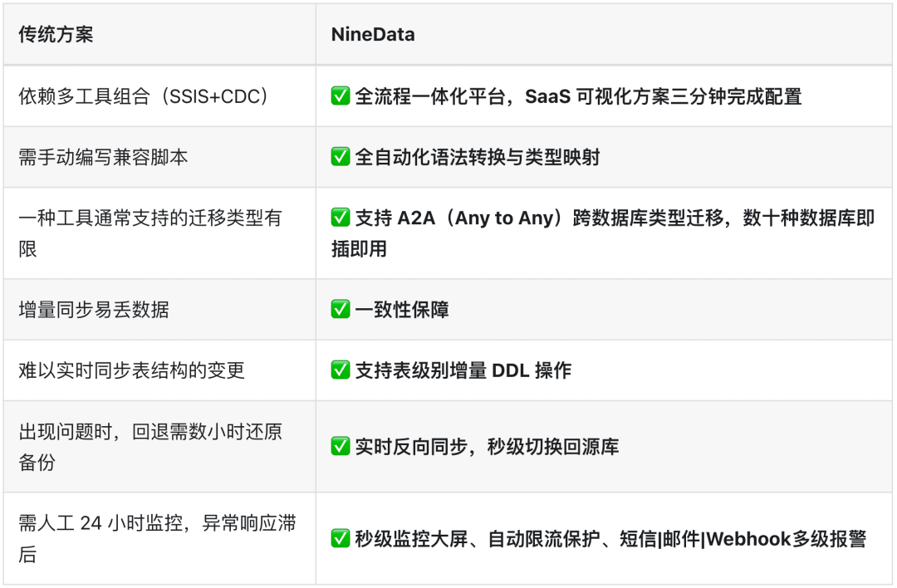Click the 传统方案 column header
This screenshot has width=897, height=588.
[x=56, y=35]
